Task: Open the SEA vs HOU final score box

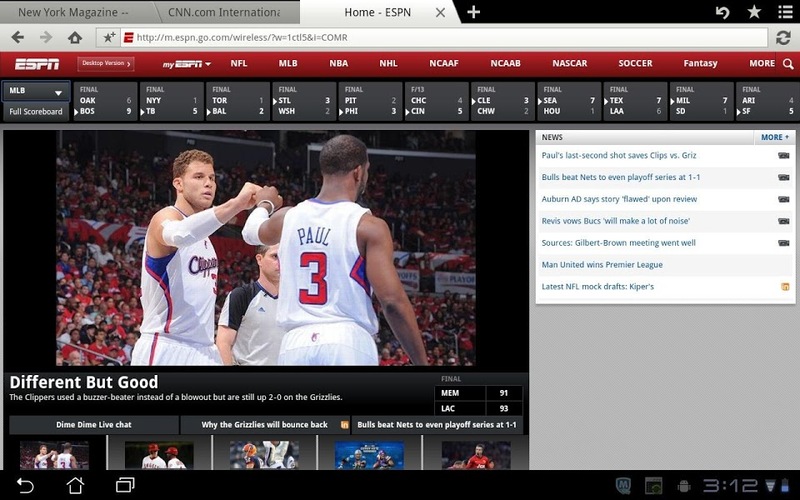Action: (569, 102)
